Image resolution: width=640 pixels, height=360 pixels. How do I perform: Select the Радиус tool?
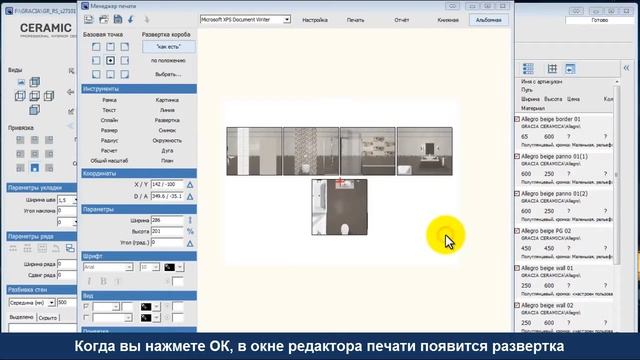[109, 140]
